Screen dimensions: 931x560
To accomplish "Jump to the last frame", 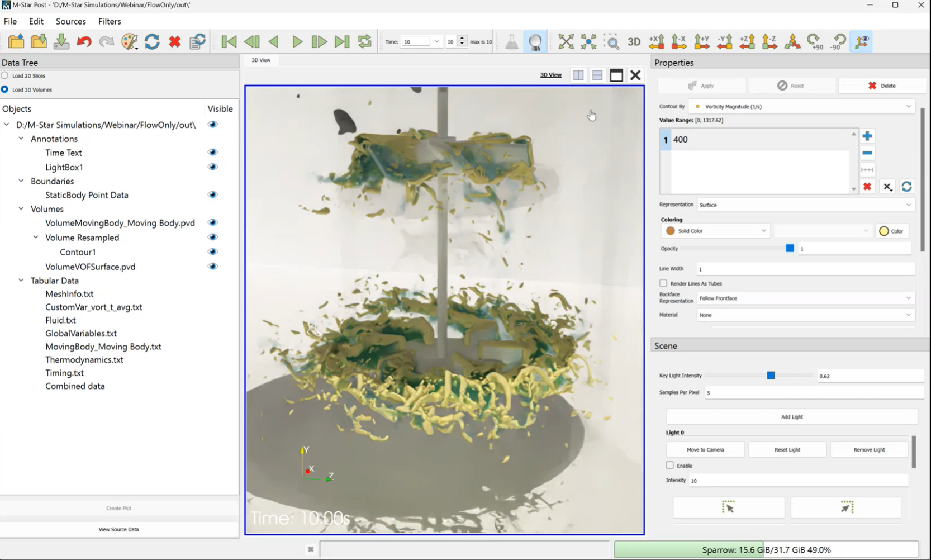I will point(342,41).
